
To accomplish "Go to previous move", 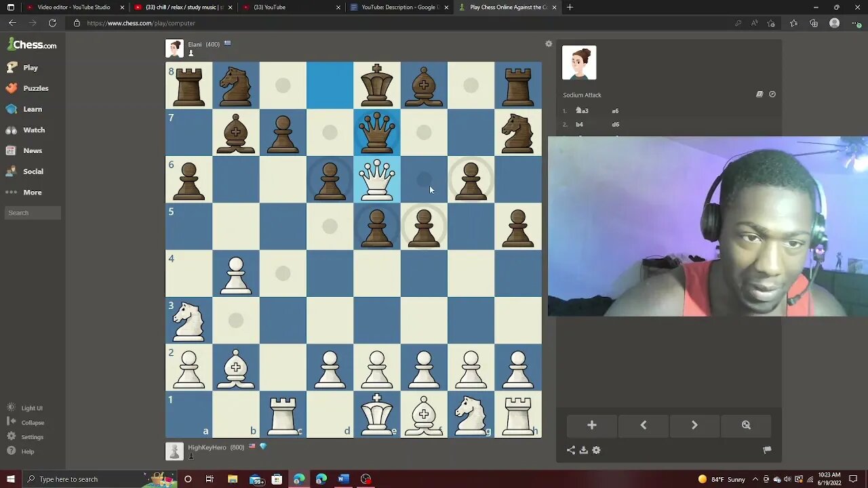I will [643, 425].
